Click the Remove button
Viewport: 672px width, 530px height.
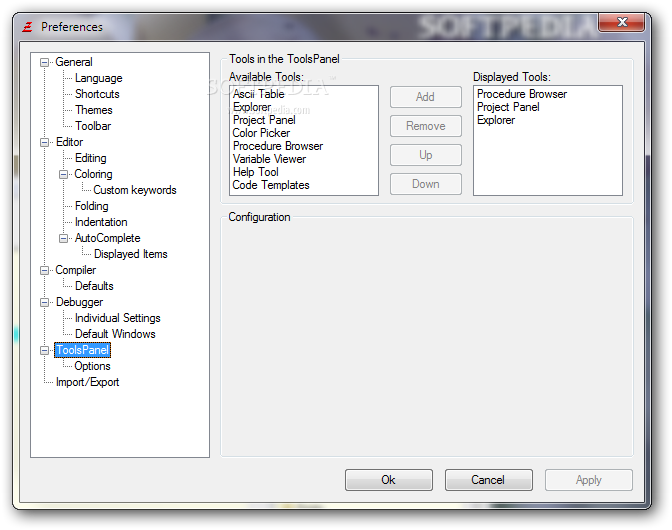426,126
